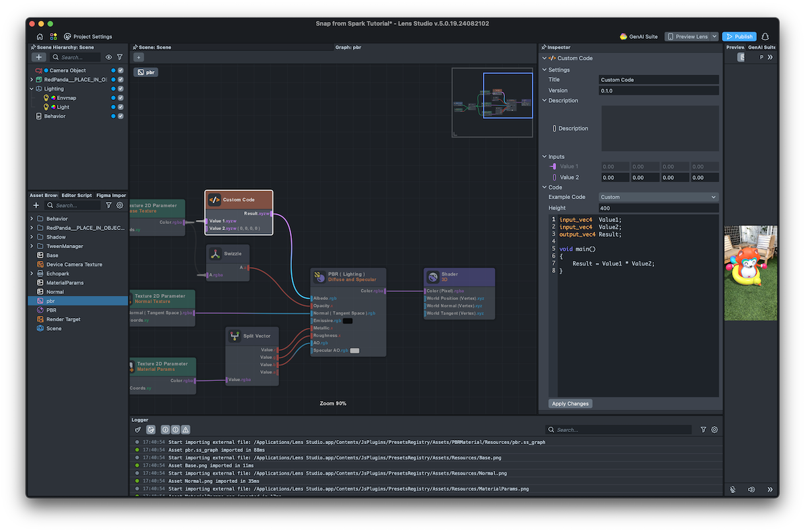Clear the Logger with the broom icon
The width and height of the screenshot is (805, 532).
[138, 429]
